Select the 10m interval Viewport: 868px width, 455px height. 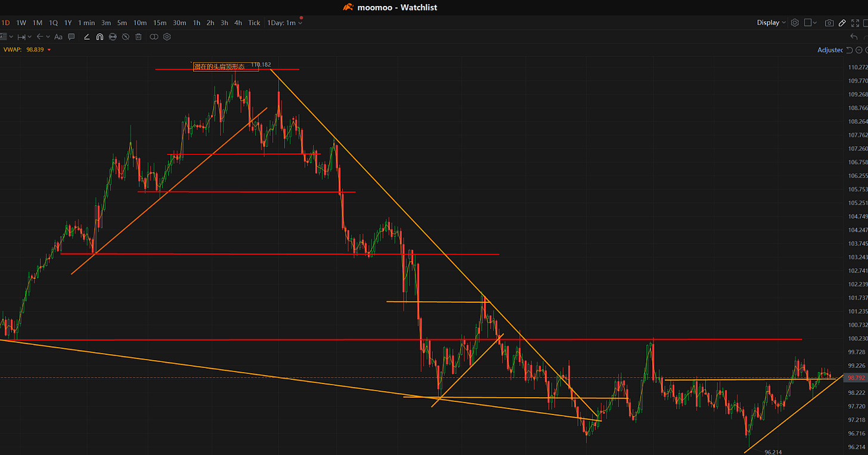(x=140, y=23)
